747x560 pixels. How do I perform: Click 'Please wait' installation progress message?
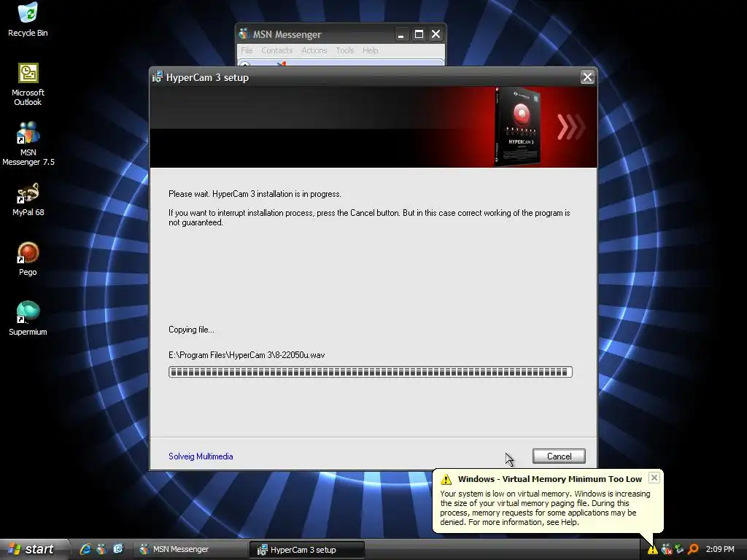tap(255, 194)
